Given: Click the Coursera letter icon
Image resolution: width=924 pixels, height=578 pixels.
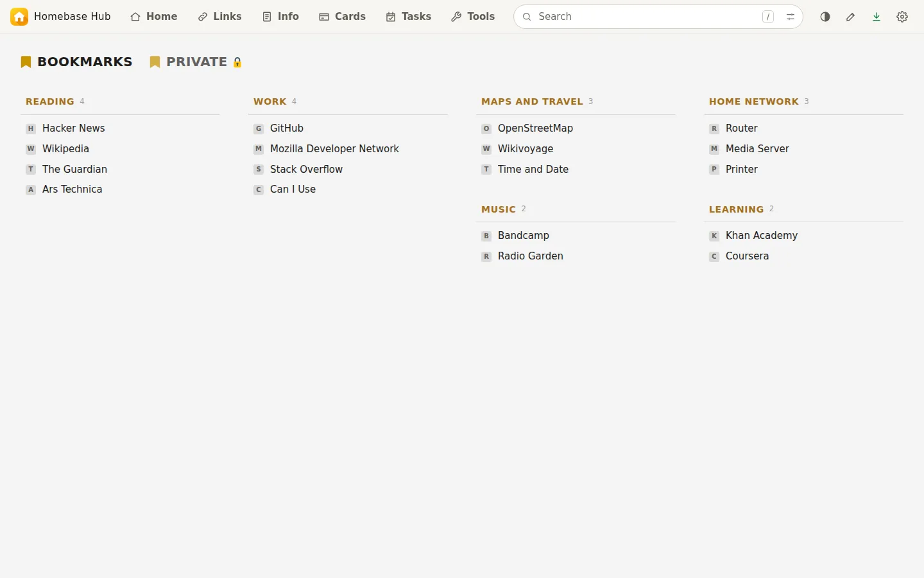Looking at the screenshot, I should tap(714, 256).
